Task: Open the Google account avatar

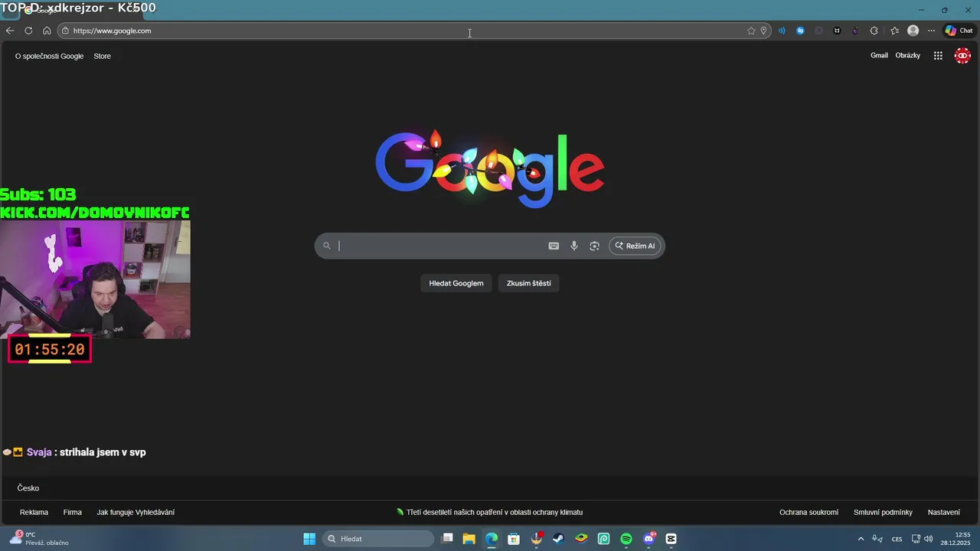Action: click(962, 55)
